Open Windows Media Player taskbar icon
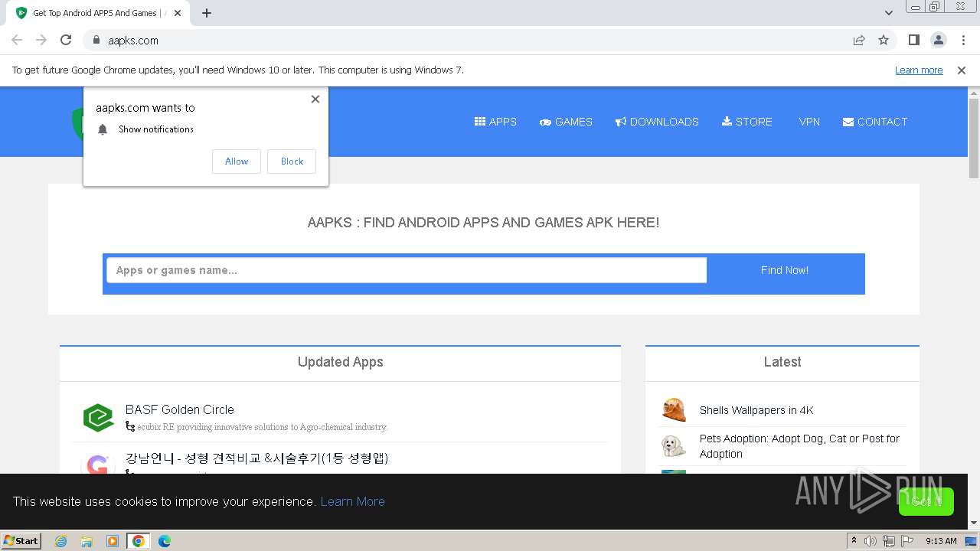This screenshot has height=551, width=980. [x=113, y=541]
